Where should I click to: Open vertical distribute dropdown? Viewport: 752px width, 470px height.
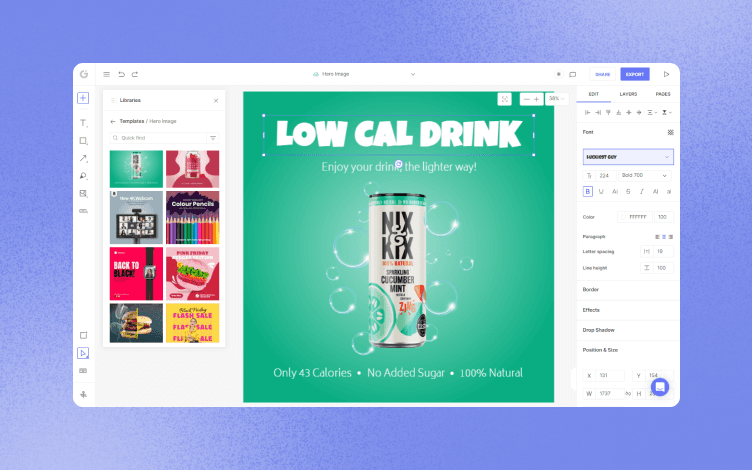pyautogui.click(x=667, y=113)
